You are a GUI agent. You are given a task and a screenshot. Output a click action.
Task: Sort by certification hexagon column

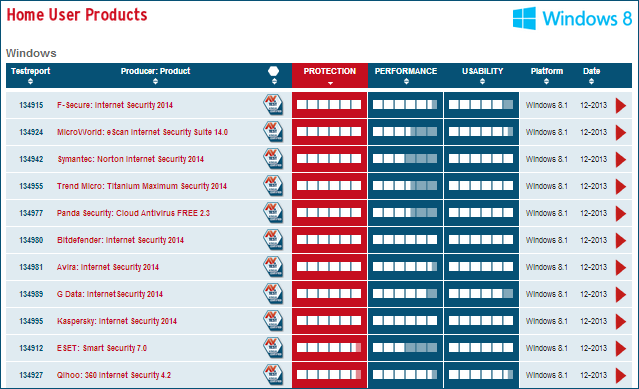point(274,75)
